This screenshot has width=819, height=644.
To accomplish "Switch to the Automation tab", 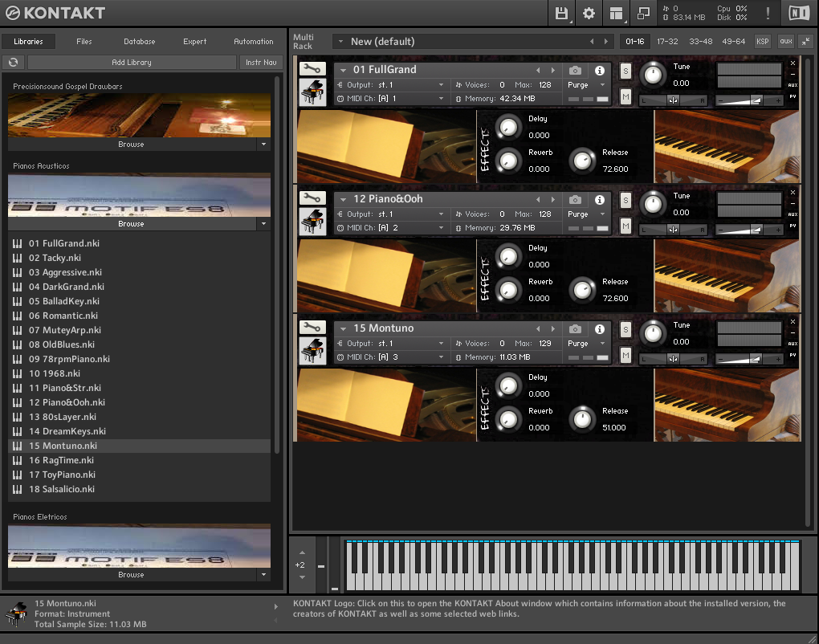I will point(253,41).
